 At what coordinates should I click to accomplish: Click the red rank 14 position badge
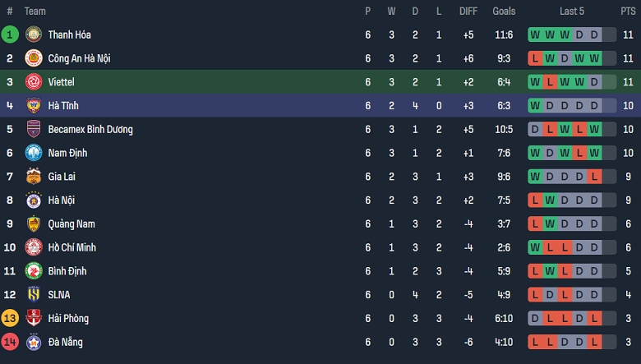(x=10, y=343)
